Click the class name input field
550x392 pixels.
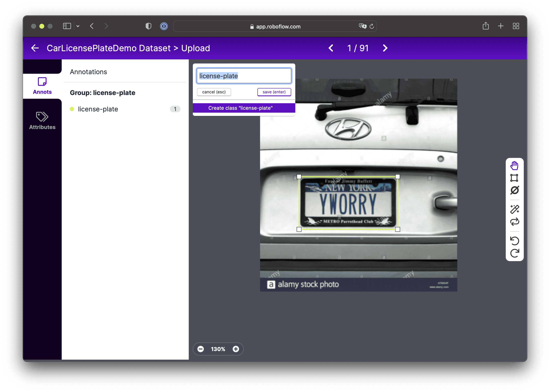point(244,76)
